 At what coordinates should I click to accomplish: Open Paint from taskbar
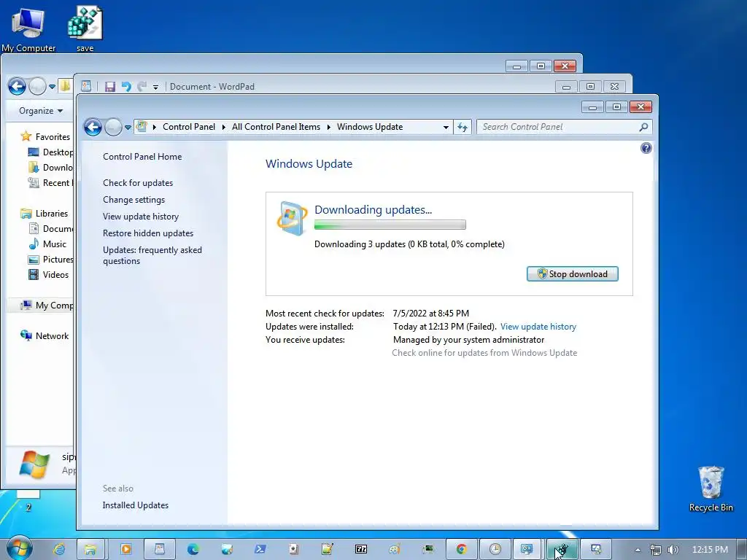395,549
